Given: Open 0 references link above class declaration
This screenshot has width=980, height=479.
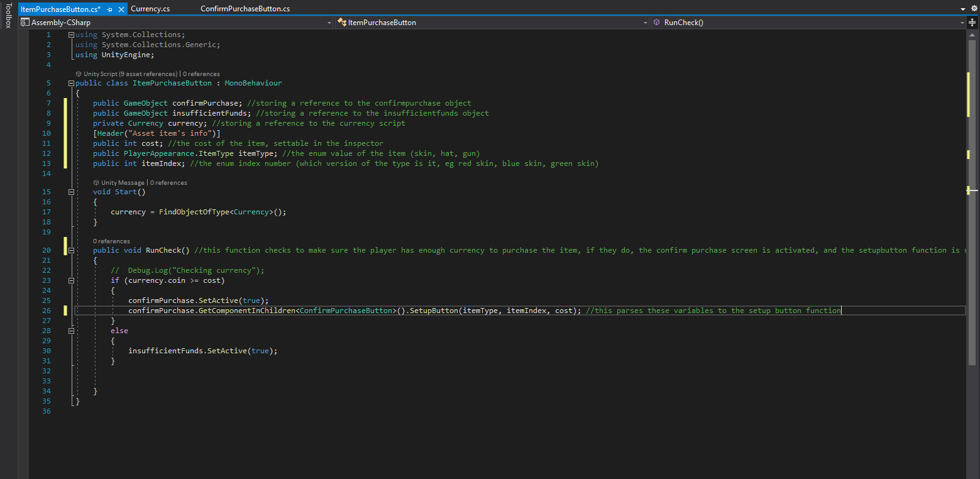Looking at the screenshot, I should (201, 74).
